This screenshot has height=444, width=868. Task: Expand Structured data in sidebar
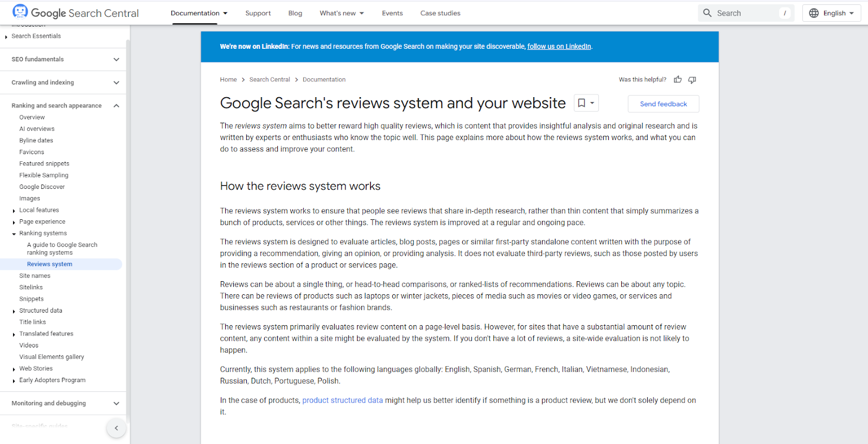point(14,311)
